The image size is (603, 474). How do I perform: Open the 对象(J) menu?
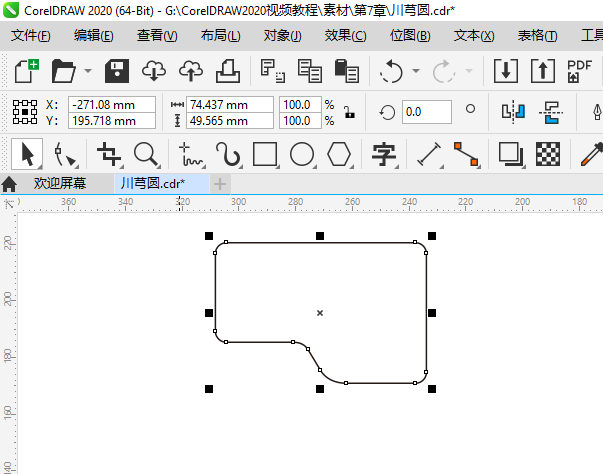coord(283,36)
